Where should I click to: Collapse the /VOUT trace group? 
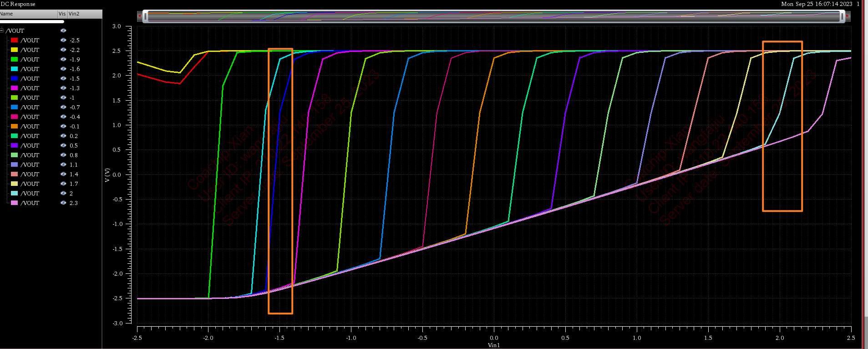tap(2, 31)
